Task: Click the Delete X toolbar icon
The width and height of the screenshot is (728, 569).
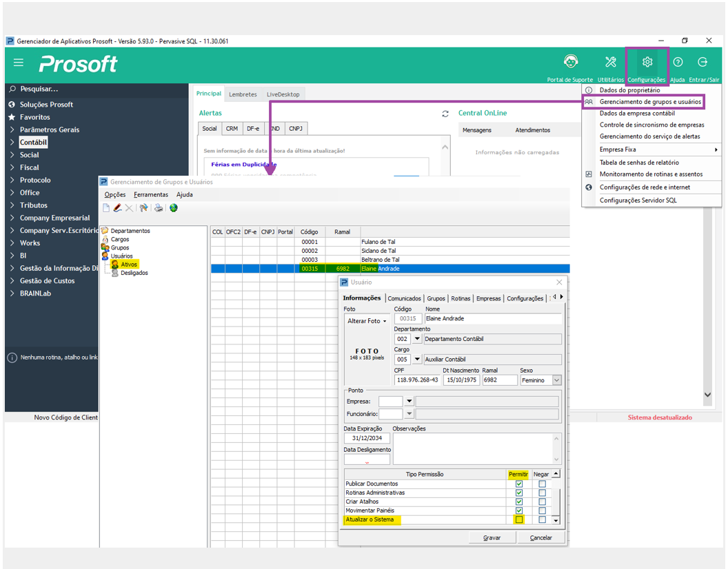Action: (129, 208)
